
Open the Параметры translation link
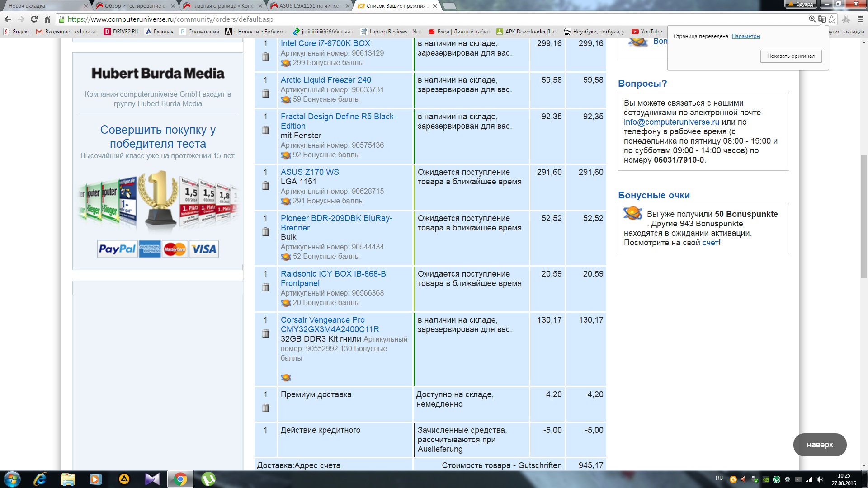pos(745,36)
